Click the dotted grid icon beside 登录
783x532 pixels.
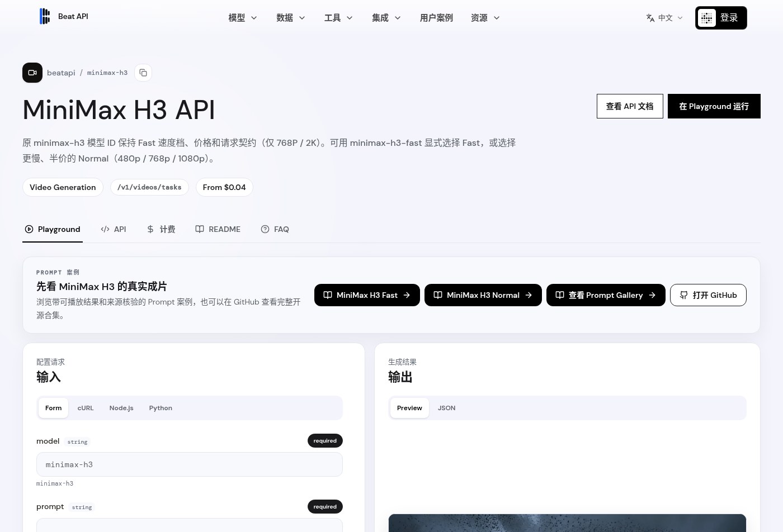707,18
